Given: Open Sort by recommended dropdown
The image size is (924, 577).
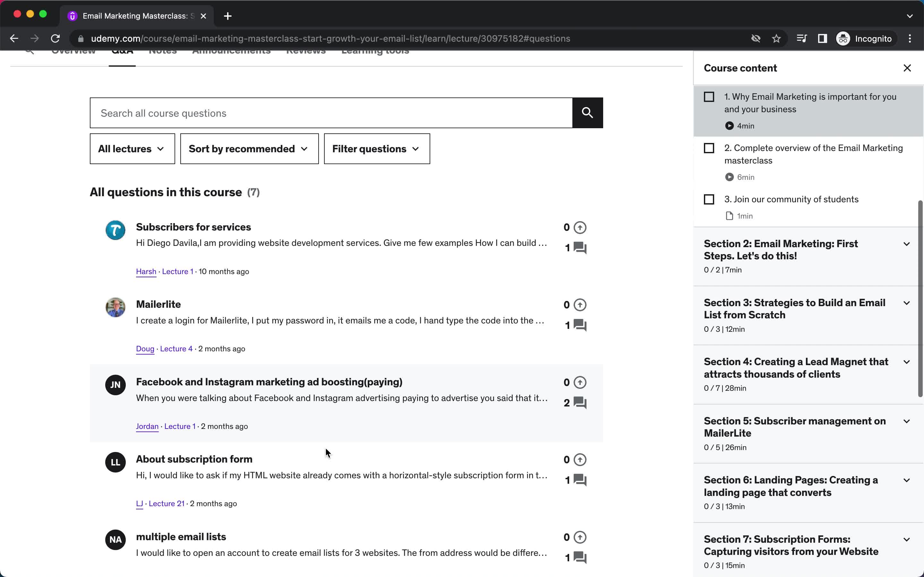Looking at the screenshot, I should (247, 148).
